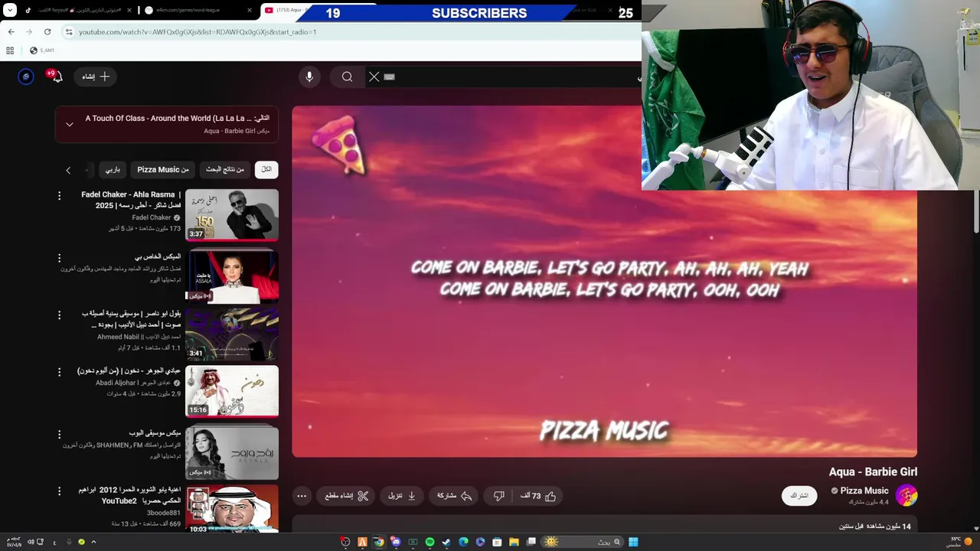This screenshot has height=551, width=980.
Task: Open YouTube notifications bell
Action: pos(56,77)
